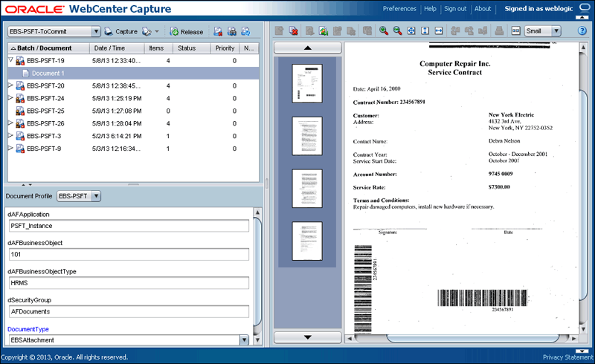Expand the EBS-PSFT-9 batch
Image resolution: width=595 pixels, height=364 pixels.
pyautogui.click(x=10, y=148)
